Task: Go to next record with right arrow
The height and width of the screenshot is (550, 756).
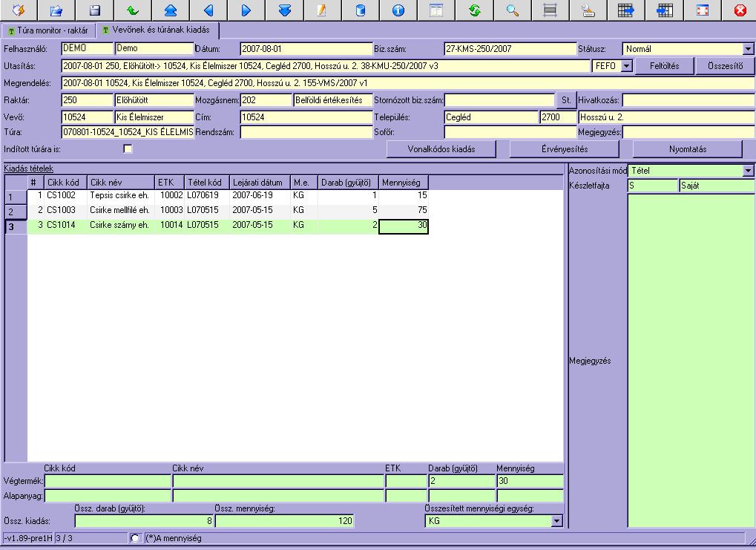Action: click(x=246, y=10)
